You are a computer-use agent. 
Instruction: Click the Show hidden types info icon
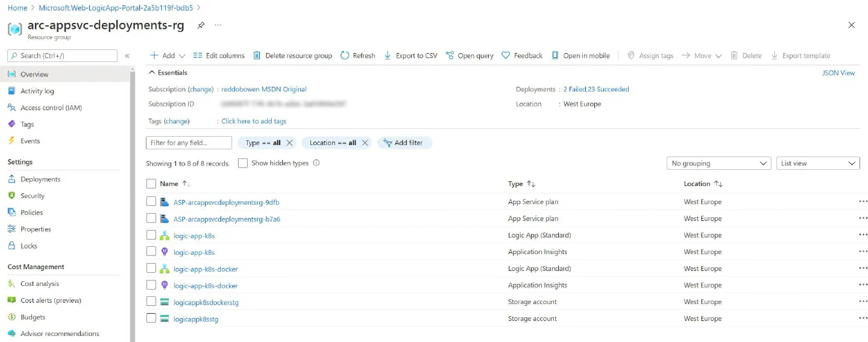click(x=316, y=163)
